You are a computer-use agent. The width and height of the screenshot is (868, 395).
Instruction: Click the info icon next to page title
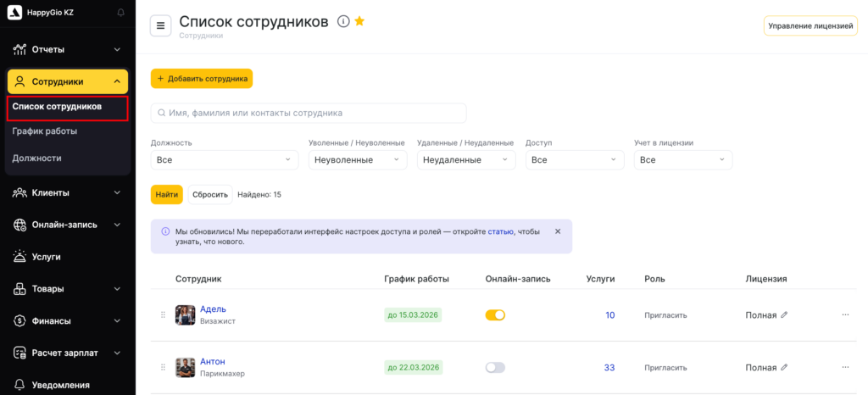(343, 21)
